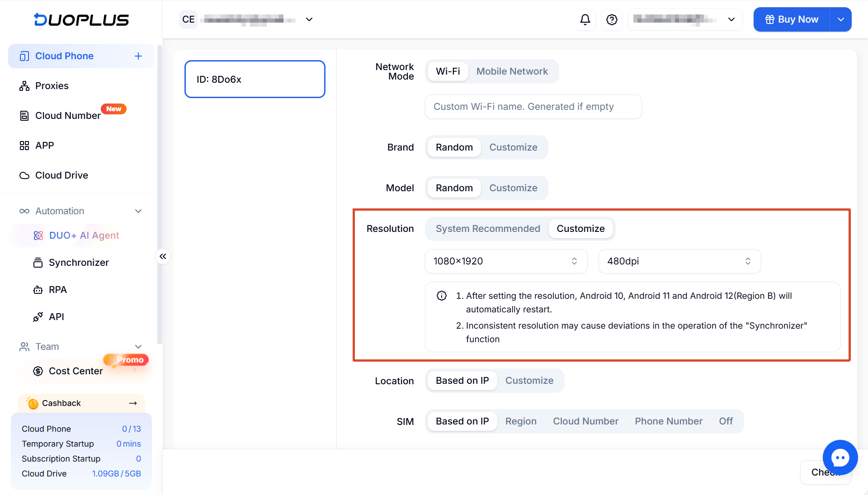Click the Promo badge

click(x=127, y=360)
